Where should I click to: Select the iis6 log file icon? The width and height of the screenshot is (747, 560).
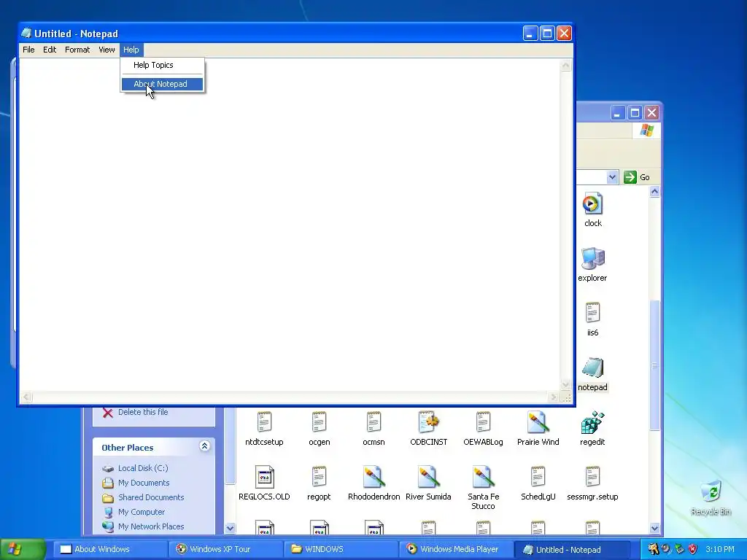[x=592, y=313]
